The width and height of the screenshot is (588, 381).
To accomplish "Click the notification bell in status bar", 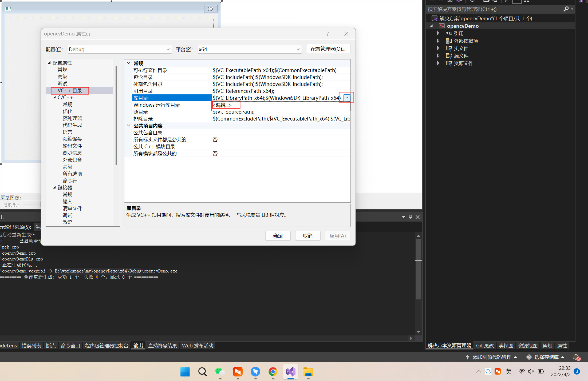I will (x=576, y=357).
